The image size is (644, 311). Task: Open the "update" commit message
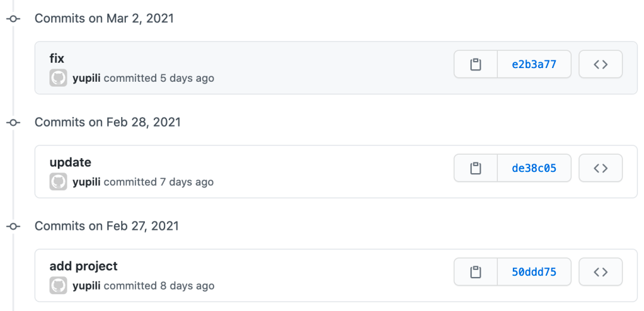tap(70, 162)
